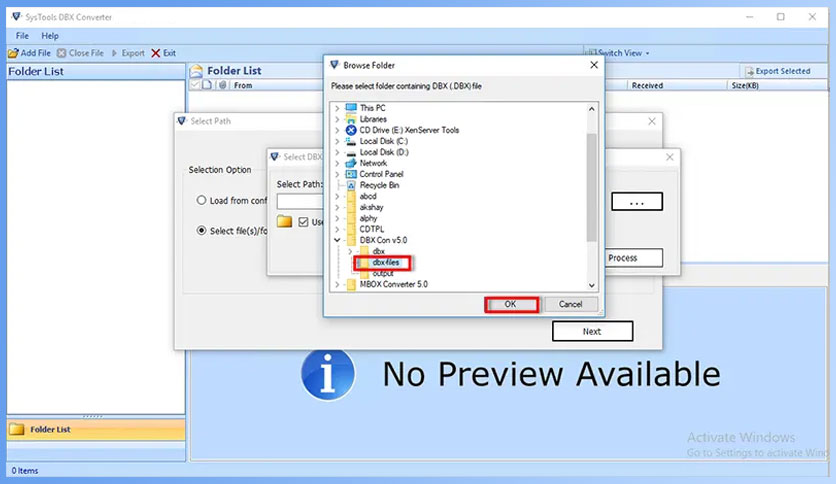836x484 pixels.
Task: Click the document column icon in the header
Action: tap(207, 85)
